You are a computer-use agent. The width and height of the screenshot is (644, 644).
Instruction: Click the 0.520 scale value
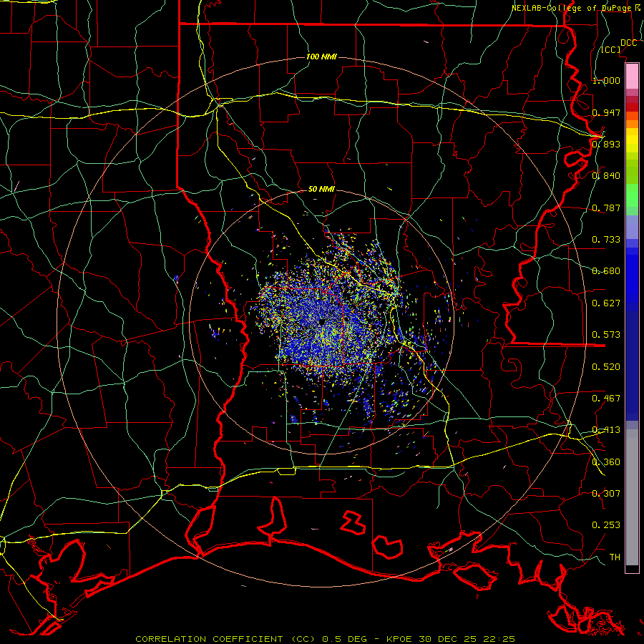click(x=606, y=367)
